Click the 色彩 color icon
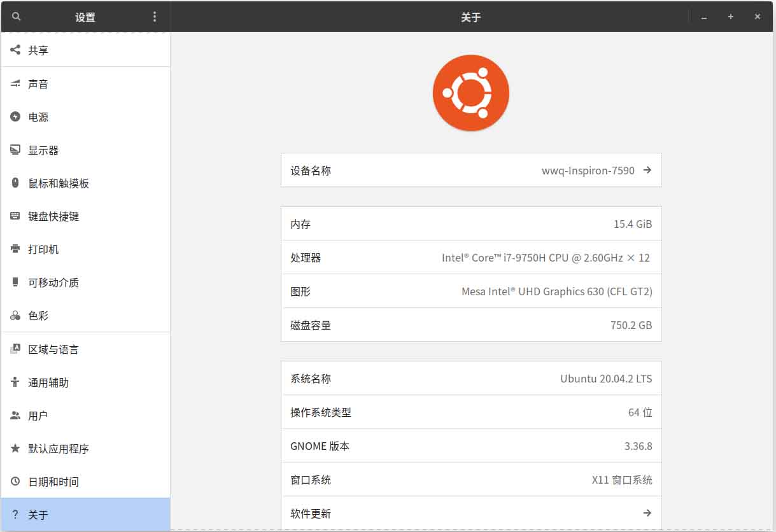 pyautogui.click(x=15, y=316)
